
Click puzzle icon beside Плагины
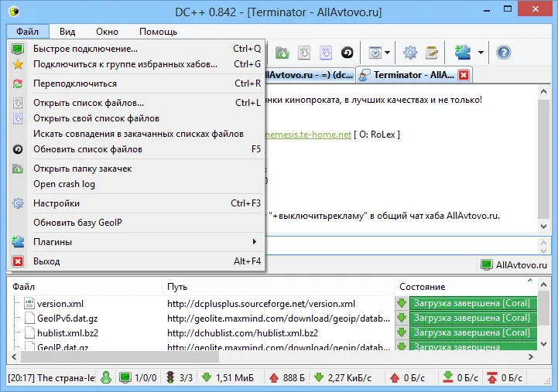18,242
